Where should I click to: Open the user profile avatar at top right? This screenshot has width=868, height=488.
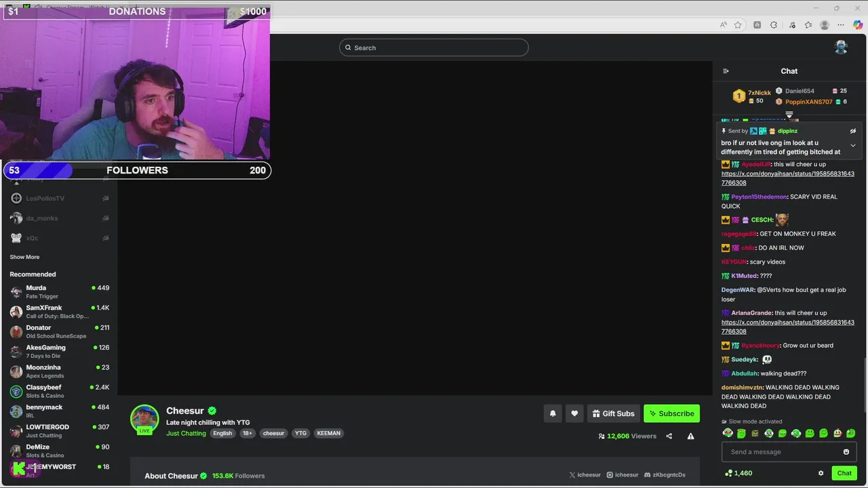[x=841, y=47]
